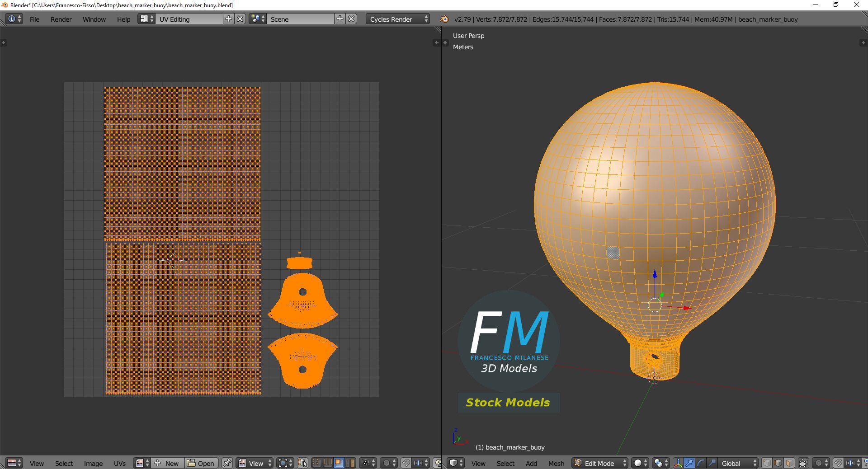
Task: Open viewport shading mode selector
Action: click(641, 463)
